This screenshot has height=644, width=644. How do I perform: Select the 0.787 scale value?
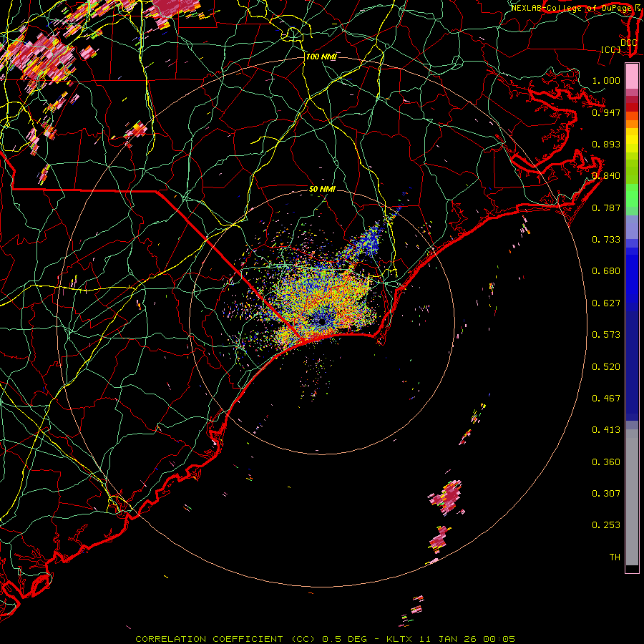(606, 208)
